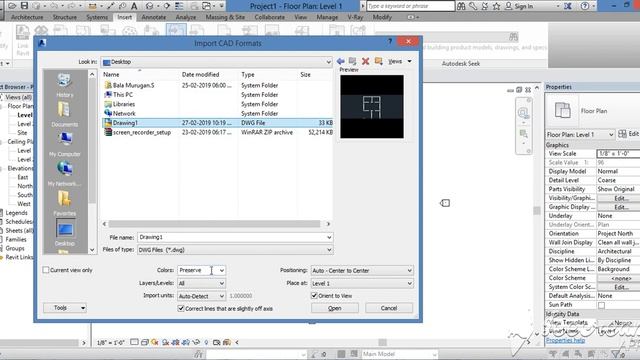
Task: Switch to the Architecture ribbon tab
Action: (27, 17)
